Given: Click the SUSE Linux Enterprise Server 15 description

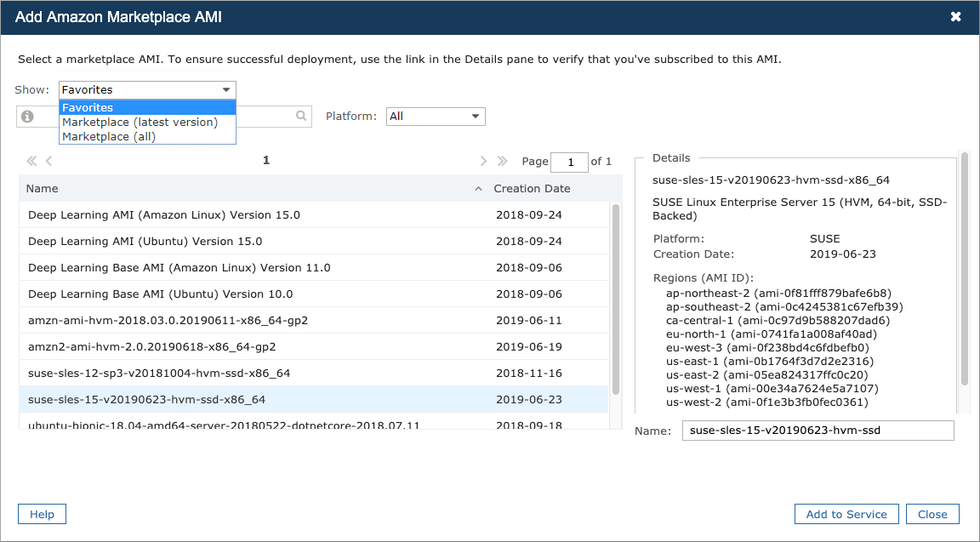Looking at the screenshot, I should (x=800, y=208).
